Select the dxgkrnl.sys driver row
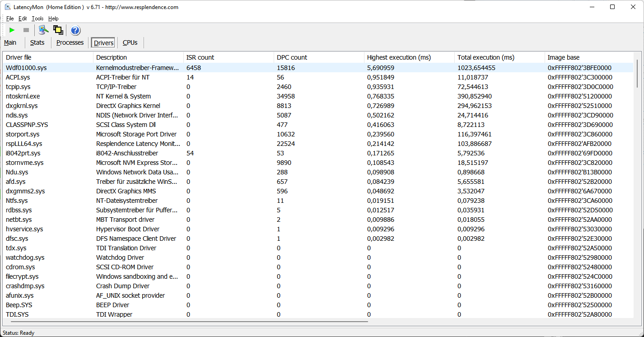 tap(22, 106)
